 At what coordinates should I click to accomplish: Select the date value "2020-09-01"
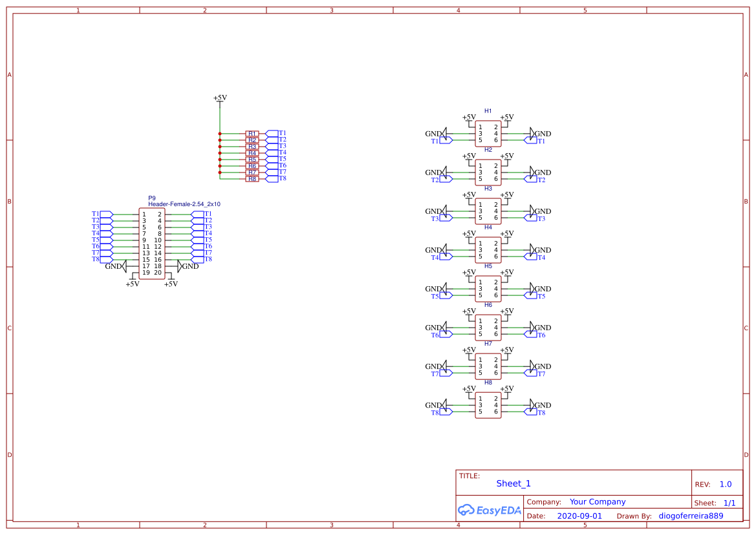(x=579, y=516)
